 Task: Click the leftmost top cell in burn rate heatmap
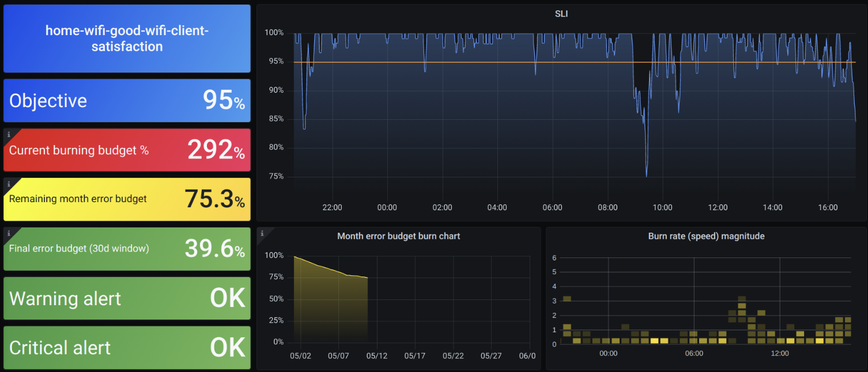(567, 298)
